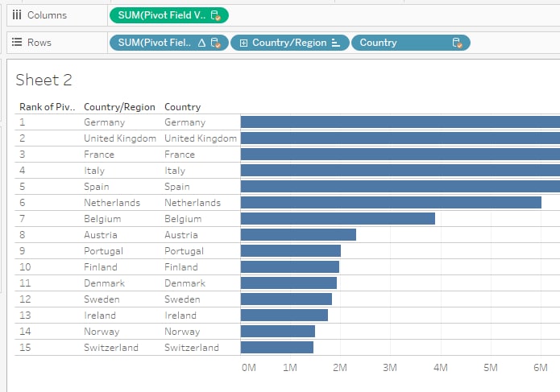Click the Country/Region column header
560x392 pixels.
click(x=119, y=106)
